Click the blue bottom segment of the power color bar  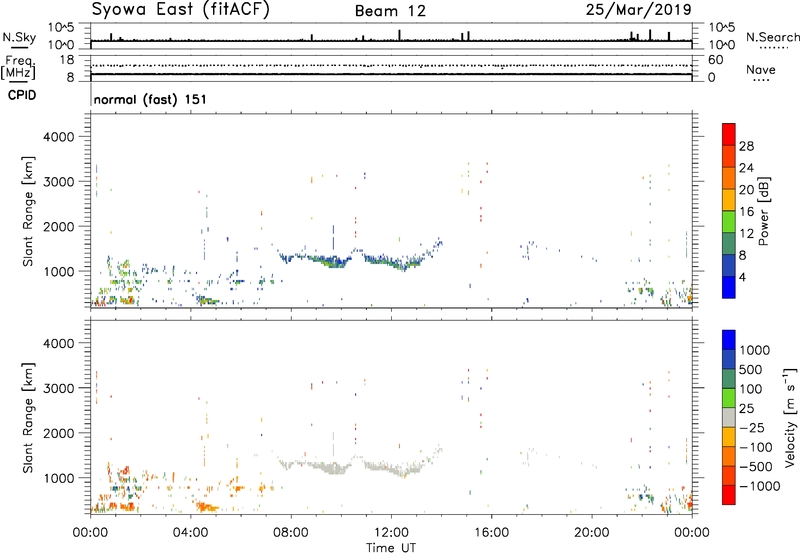(729, 287)
